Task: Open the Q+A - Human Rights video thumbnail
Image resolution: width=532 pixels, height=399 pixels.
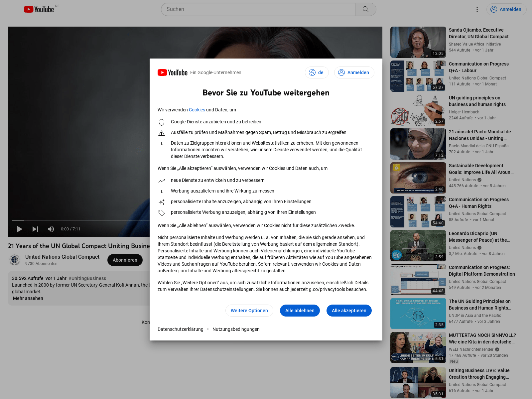Action: click(418, 212)
